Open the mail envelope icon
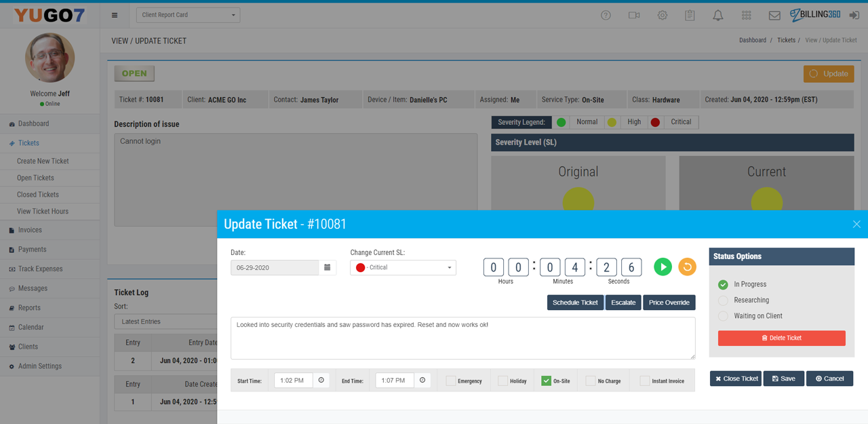This screenshot has height=424, width=868. point(774,15)
